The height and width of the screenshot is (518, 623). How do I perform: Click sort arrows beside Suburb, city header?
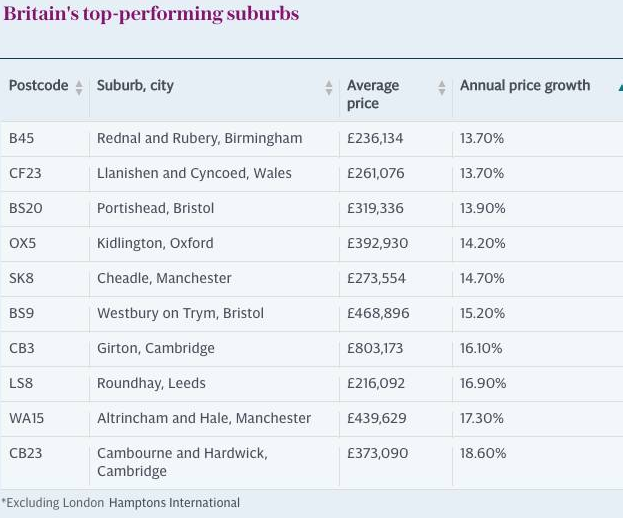(x=328, y=88)
